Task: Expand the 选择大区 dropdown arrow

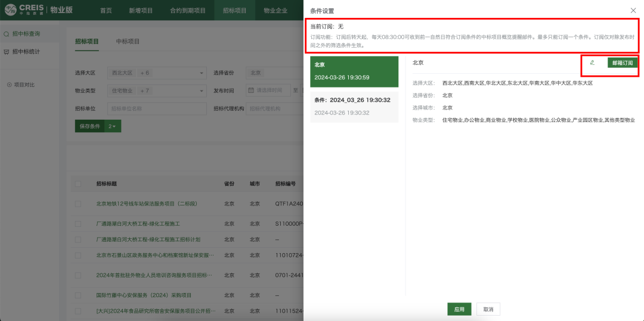Action: [x=202, y=73]
